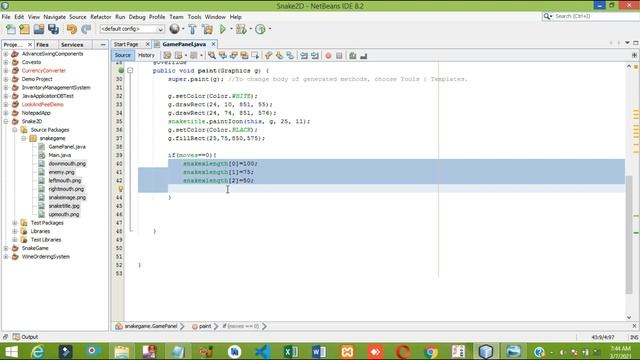Select the LookAndFeelDemo project
The width and height of the screenshot is (640, 360).
(x=42, y=104)
